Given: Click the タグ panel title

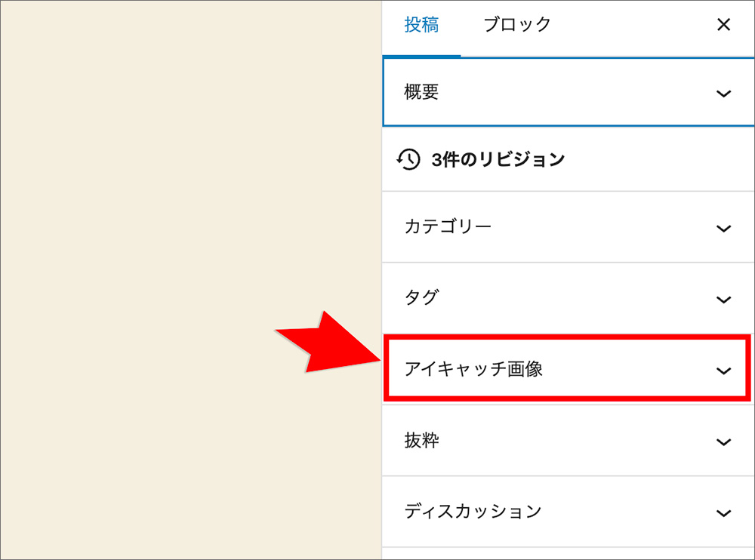Looking at the screenshot, I should tap(421, 297).
